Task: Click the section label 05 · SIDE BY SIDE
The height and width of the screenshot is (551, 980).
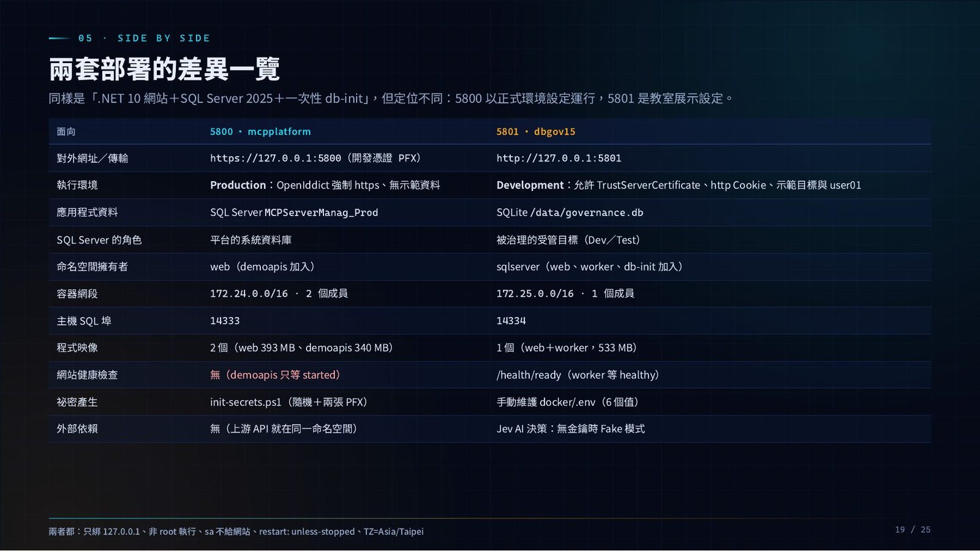Action: tap(144, 38)
